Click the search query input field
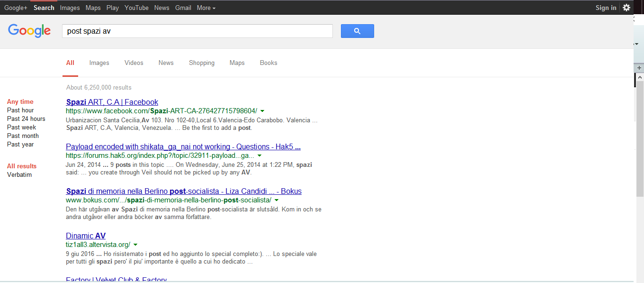Image resolution: width=644 pixels, height=283 pixels. pos(197,31)
